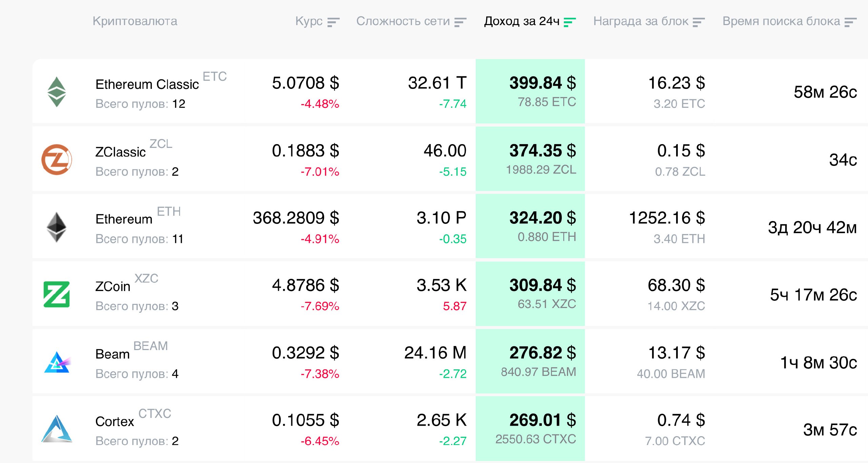This screenshot has width=868, height=463.
Task: Open the Ethereum Classic coin link
Action: pos(147,84)
